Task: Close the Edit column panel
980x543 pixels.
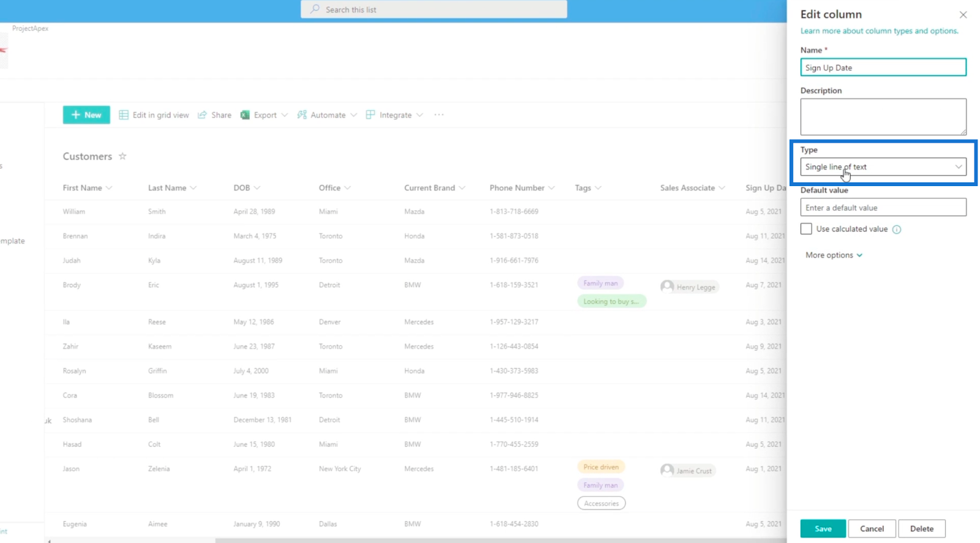Action: click(963, 15)
